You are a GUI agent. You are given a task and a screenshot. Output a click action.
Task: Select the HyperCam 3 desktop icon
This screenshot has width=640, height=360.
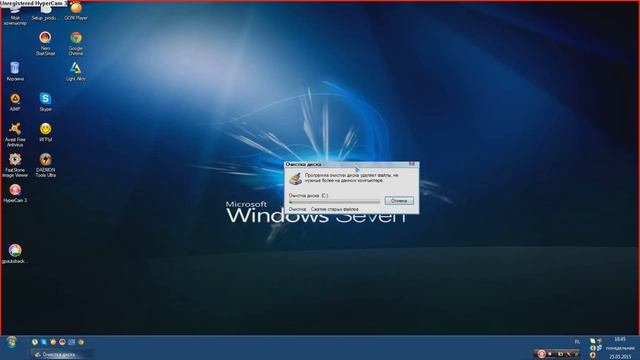coord(15,193)
